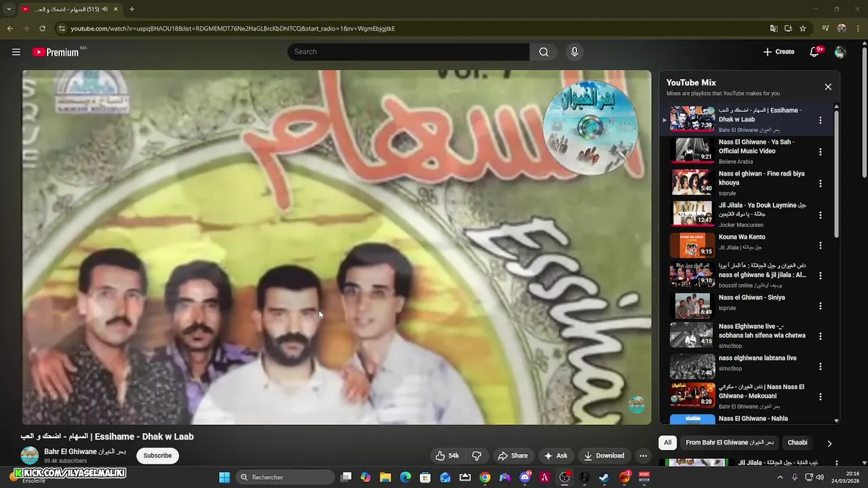Click Bahr El Ghiwane channel avatar
868x488 pixels.
(x=30, y=455)
